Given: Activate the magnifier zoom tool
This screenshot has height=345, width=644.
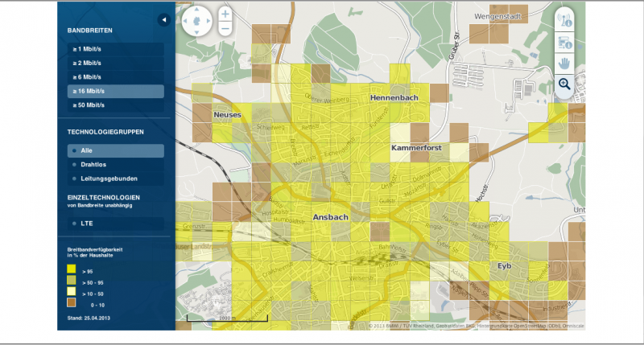Looking at the screenshot, I should tap(563, 83).
